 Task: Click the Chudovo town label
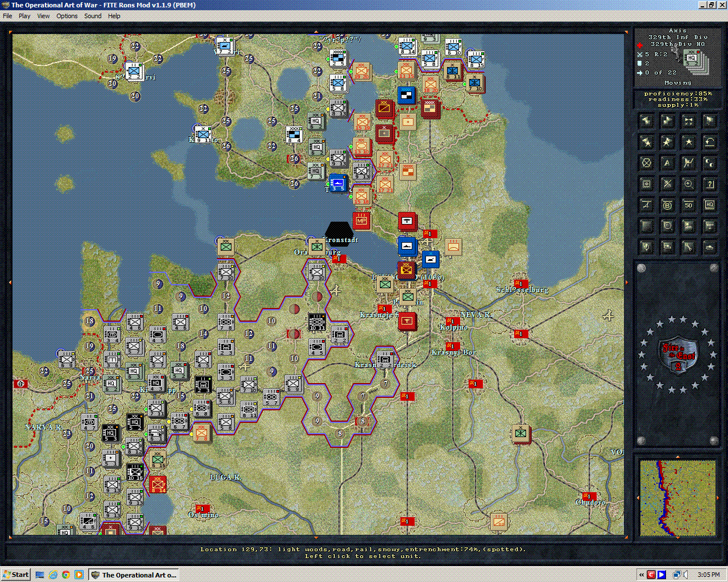pos(590,502)
